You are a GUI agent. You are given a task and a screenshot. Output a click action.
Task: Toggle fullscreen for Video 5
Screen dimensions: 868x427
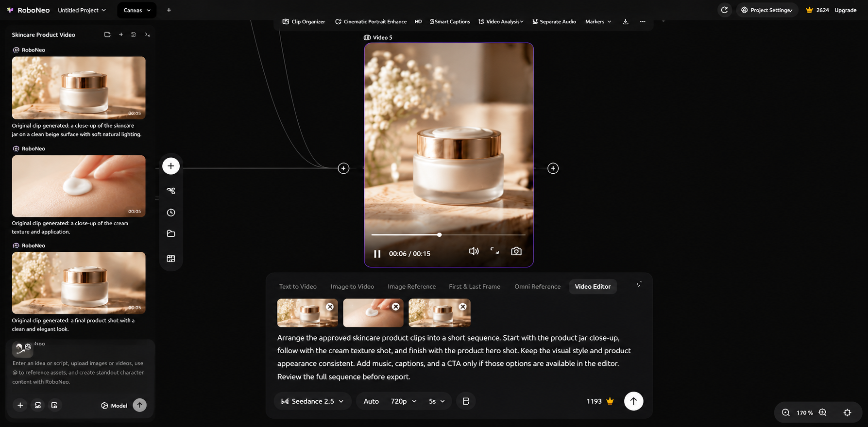[494, 251]
